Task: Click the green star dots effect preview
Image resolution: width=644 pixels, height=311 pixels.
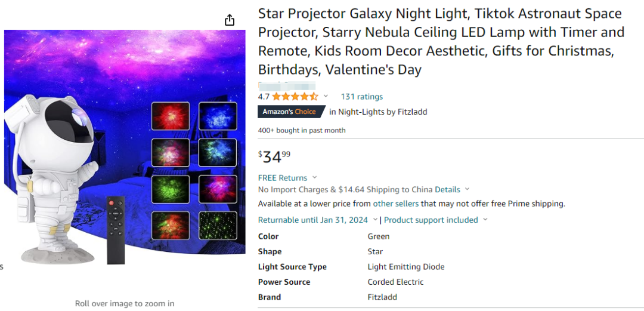Action: [218, 226]
